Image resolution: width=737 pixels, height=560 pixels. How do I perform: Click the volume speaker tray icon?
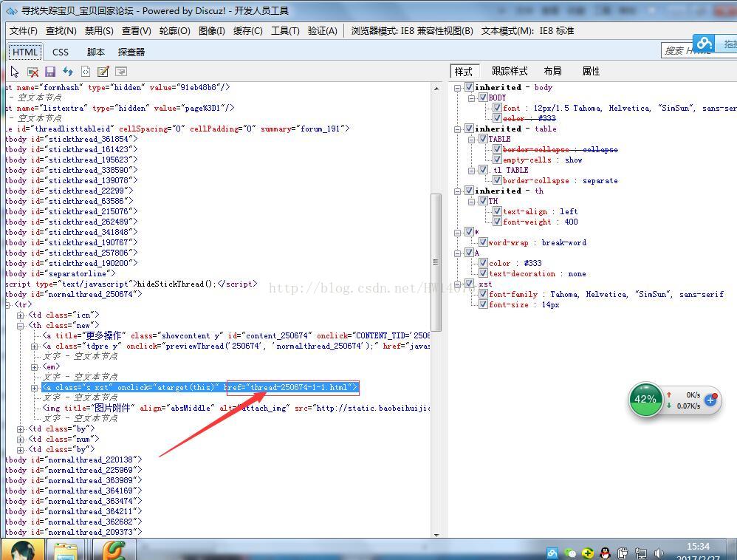point(659,553)
